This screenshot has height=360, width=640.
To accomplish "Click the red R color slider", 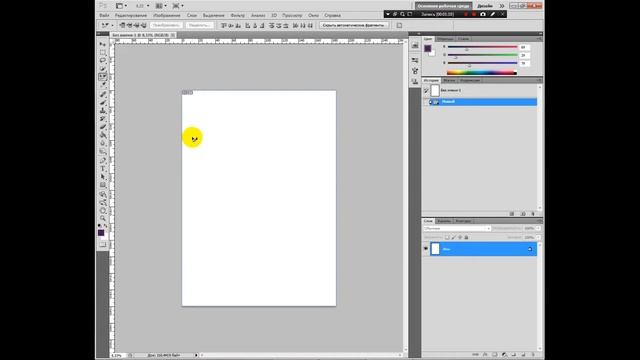I will pos(482,47).
